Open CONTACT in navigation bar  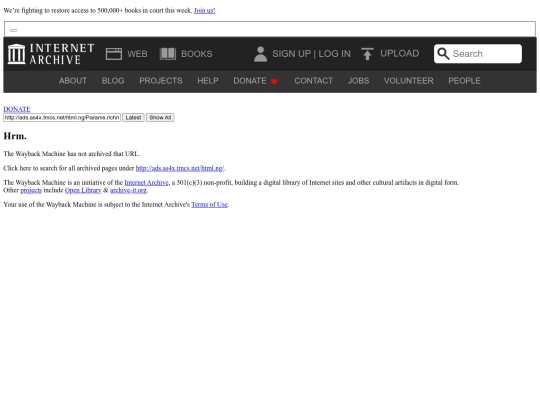tap(313, 81)
